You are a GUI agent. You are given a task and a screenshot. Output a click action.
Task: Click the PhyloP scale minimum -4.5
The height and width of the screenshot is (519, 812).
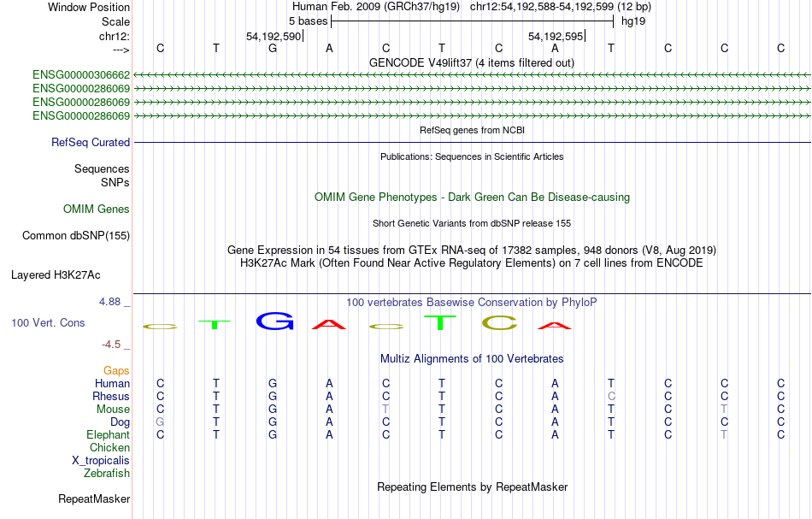click(x=111, y=345)
